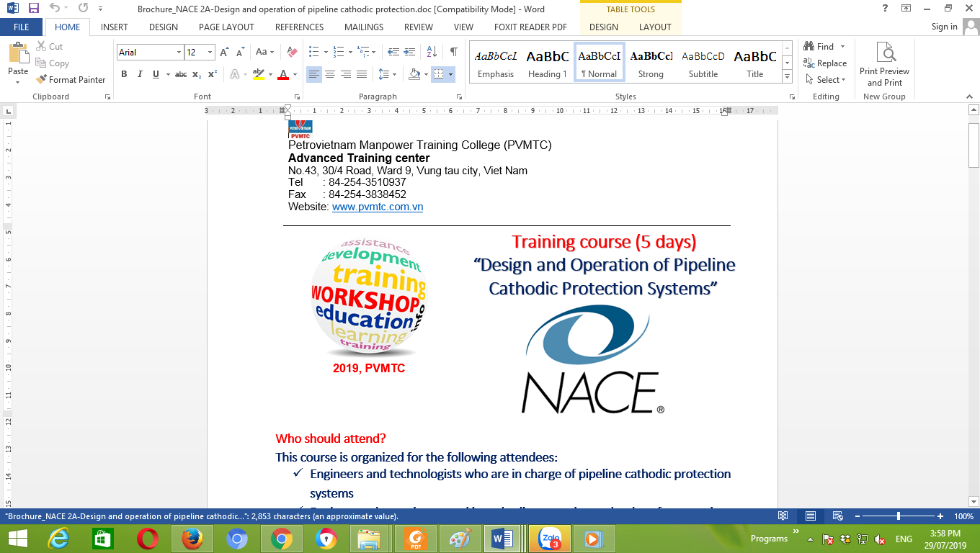Viewport: 980px width, 553px height.
Task: Select Align Right paragraph alignment
Action: tap(346, 74)
